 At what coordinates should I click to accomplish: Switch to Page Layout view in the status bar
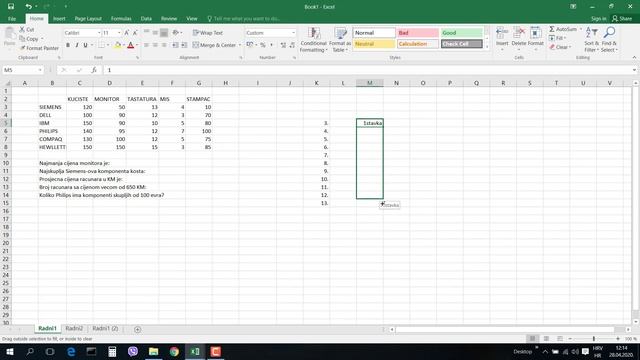point(546,338)
